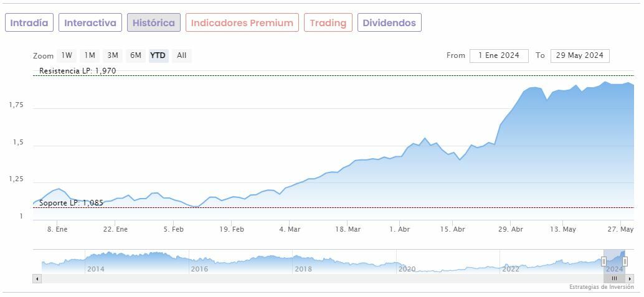Open Indicadores Premium tab
This screenshot has height=297, width=644.
coord(242,23)
